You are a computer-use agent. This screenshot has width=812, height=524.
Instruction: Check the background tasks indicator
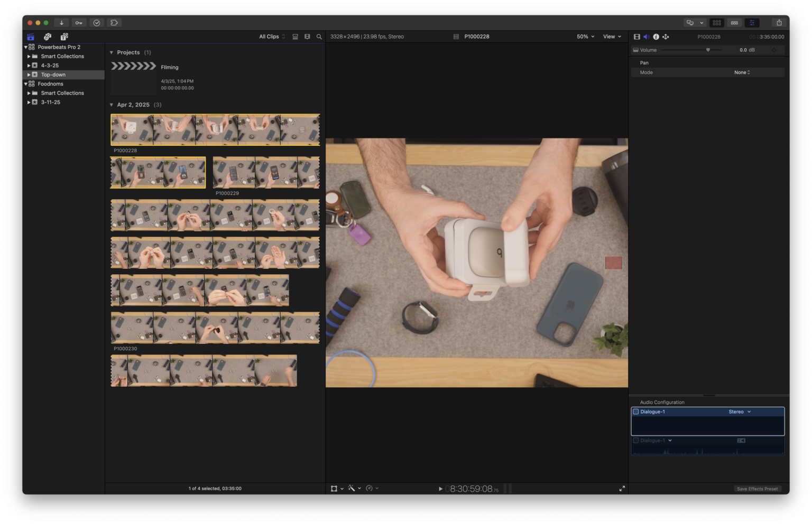click(97, 22)
